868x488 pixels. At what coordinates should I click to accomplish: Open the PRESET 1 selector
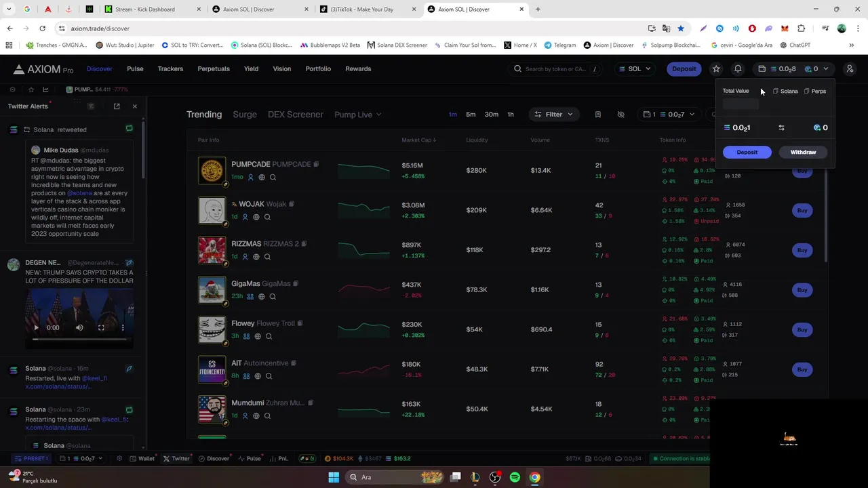pyautogui.click(x=31, y=459)
